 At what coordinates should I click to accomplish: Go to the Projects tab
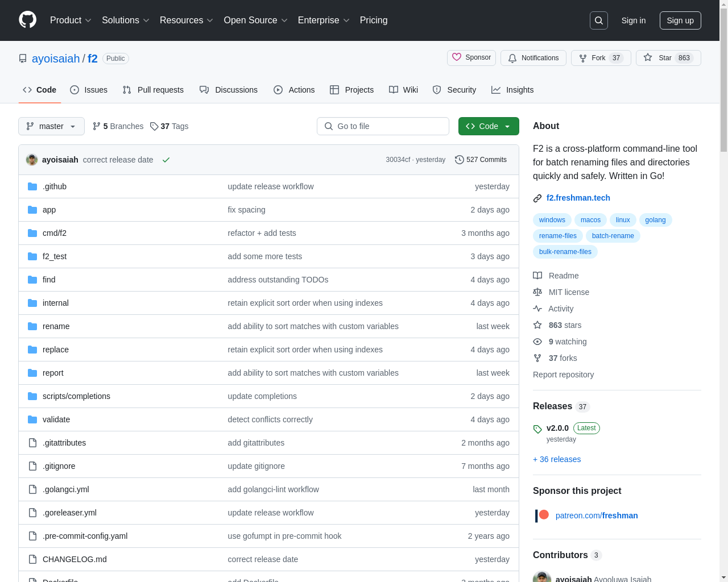(x=351, y=90)
